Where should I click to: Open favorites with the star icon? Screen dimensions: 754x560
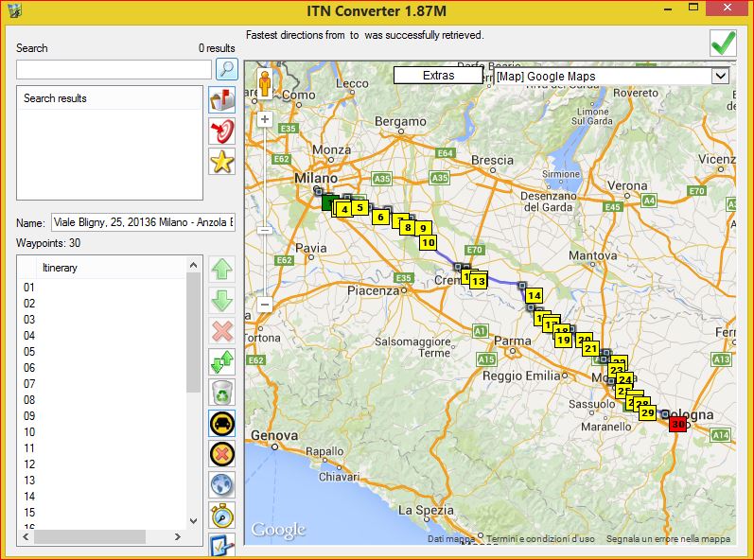(221, 162)
